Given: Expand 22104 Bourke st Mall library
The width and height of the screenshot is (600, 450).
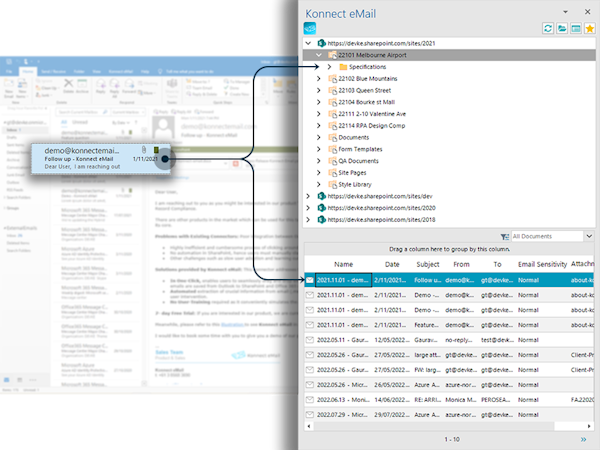Looking at the screenshot, I should point(319,102).
